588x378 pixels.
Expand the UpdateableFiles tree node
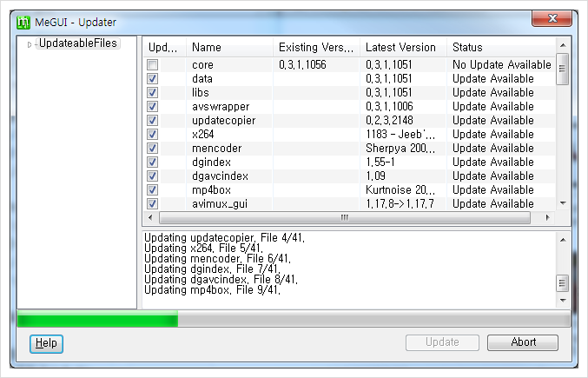pos(30,44)
